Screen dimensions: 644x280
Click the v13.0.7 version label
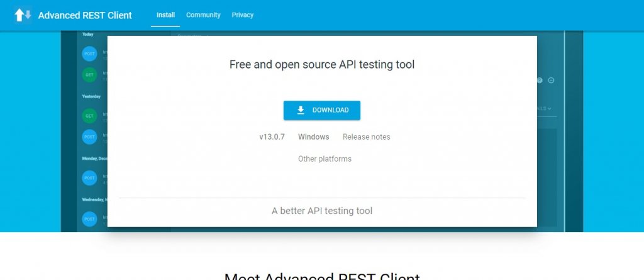coord(272,137)
